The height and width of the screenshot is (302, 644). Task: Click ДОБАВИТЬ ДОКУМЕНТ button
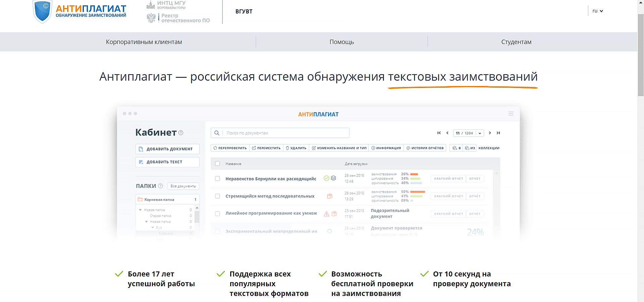(x=167, y=149)
